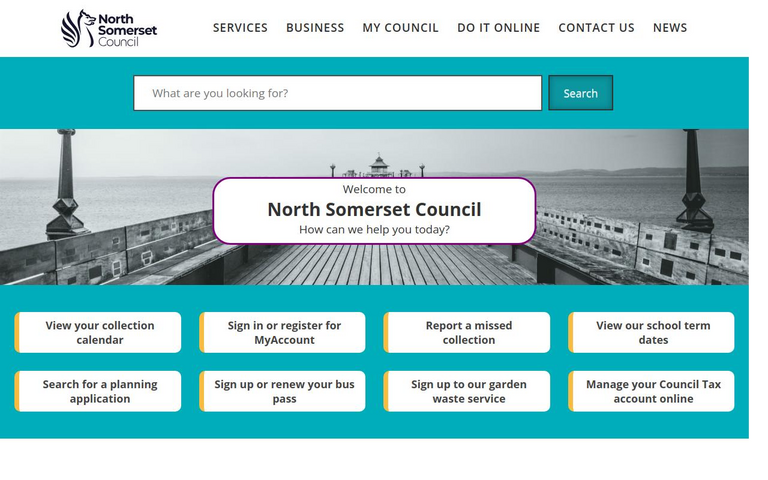Click the 'How can we help you today?' text
The height and width of the screenshot is (480, 768).
pyautogui.click(x=374, y=230)
